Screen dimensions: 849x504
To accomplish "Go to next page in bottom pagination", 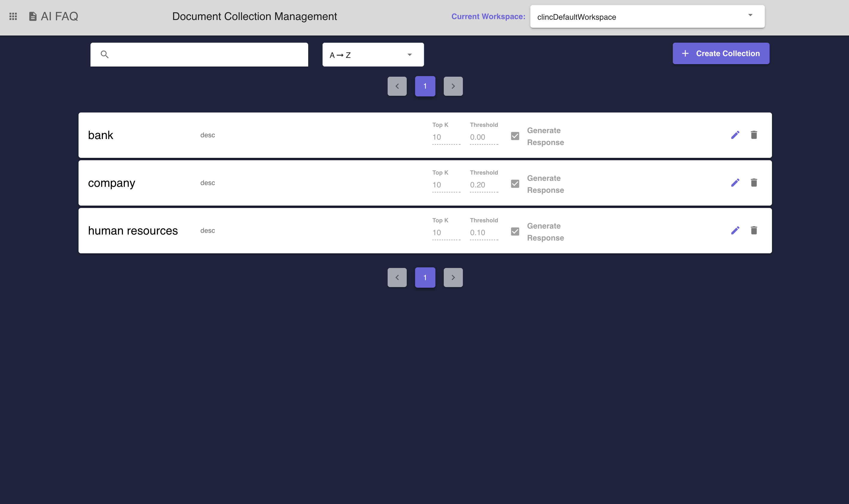I will click(453, 278).
